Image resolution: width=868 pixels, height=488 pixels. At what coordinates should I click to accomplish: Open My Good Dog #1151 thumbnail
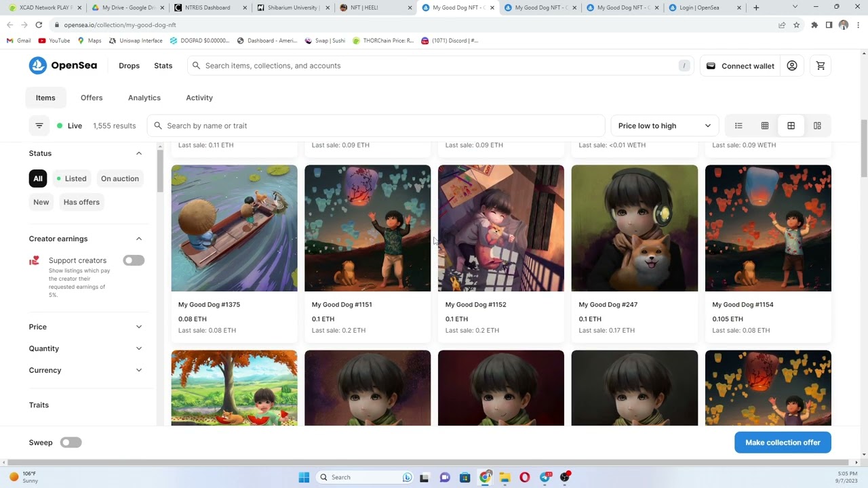click(368, 228)
